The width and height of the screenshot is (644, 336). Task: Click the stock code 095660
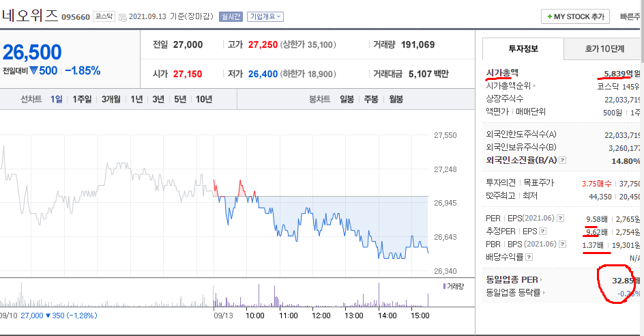[76, 17]
